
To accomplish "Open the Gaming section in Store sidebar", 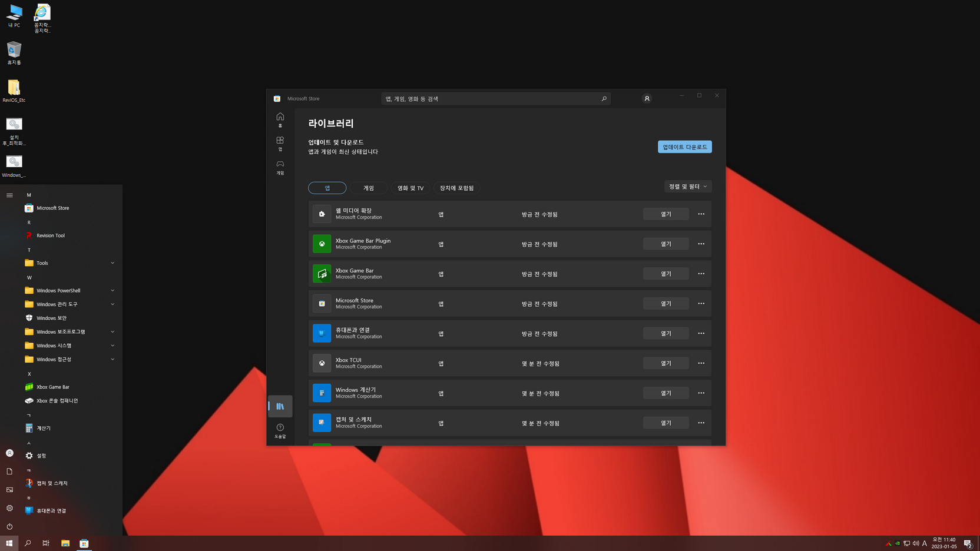I will (x=280, y=167).
